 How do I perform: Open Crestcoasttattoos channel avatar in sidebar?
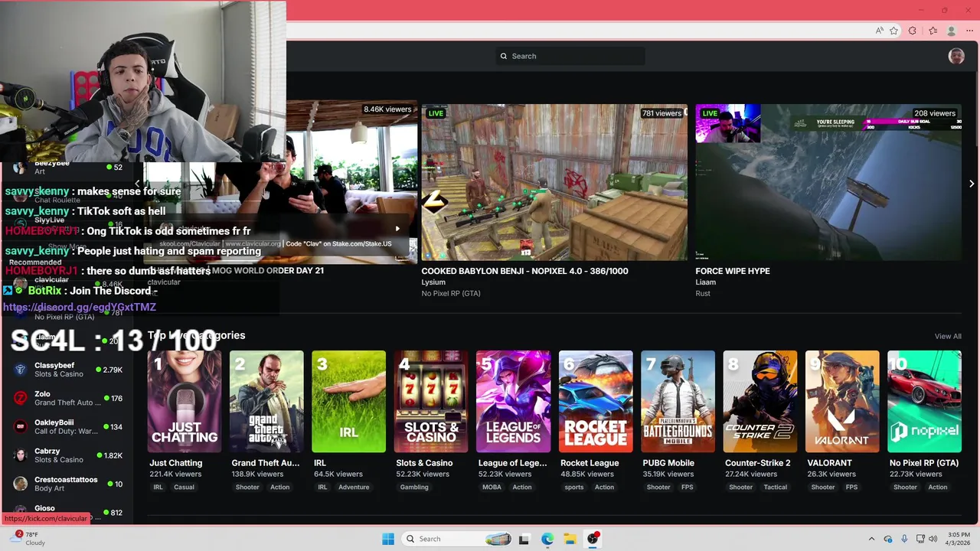coord(21,484)
